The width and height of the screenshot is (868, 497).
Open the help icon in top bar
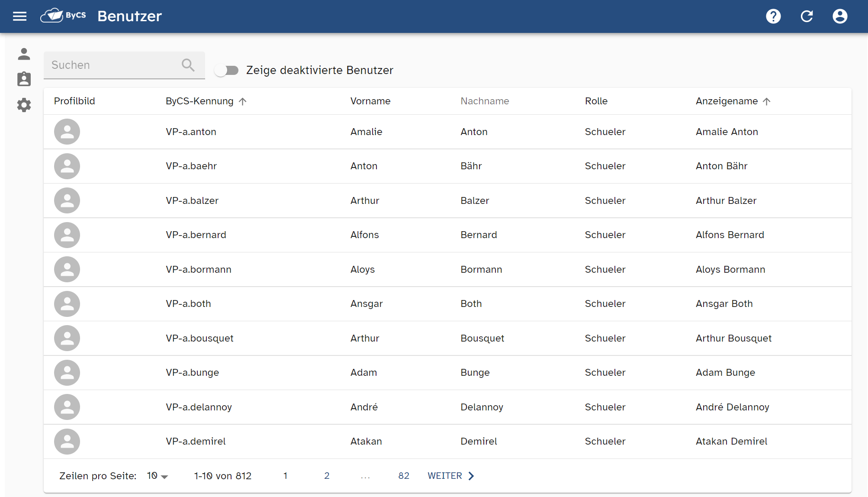coord(773,16)
